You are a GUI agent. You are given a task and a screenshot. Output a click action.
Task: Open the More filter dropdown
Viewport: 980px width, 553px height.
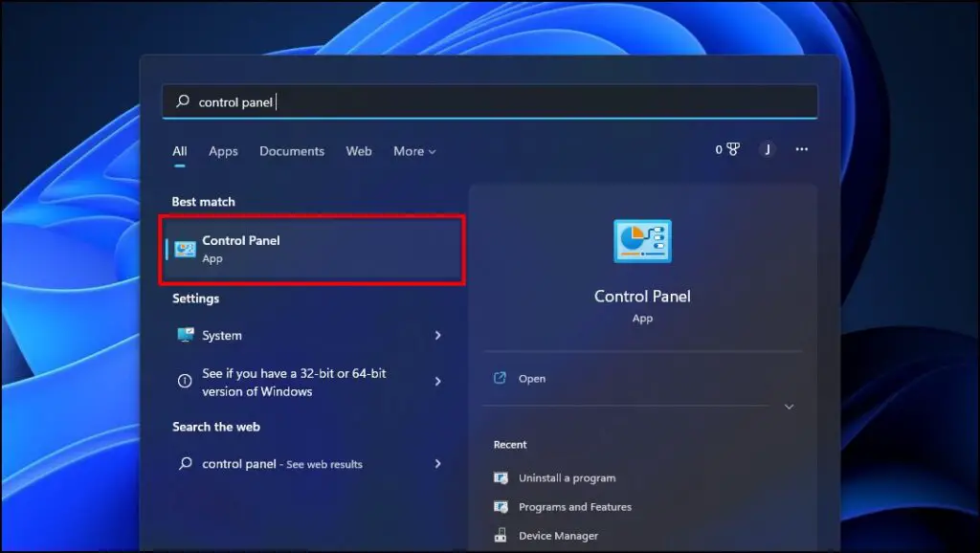point(414,151)
